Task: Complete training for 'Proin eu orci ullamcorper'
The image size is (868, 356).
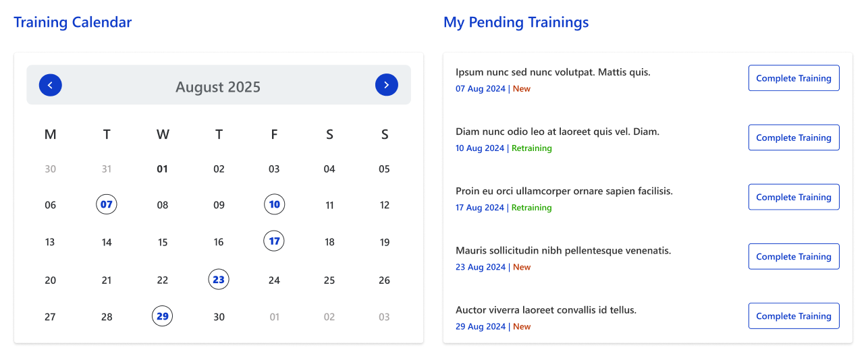Action: 793,197
